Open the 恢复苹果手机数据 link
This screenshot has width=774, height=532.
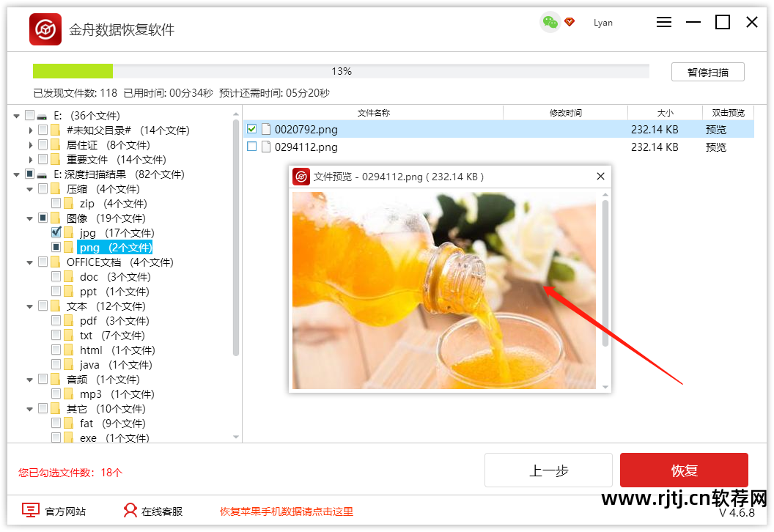[x=285, y=511]
